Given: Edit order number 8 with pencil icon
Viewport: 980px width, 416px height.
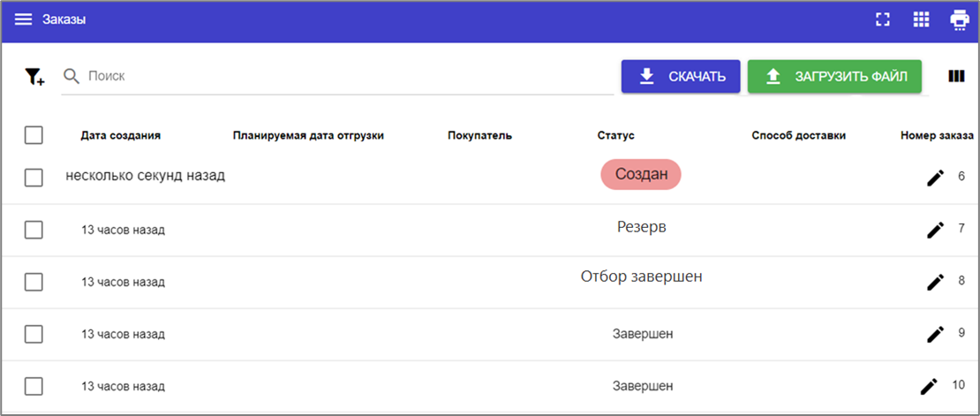Looking at the screenshot, I should (935, 282).
